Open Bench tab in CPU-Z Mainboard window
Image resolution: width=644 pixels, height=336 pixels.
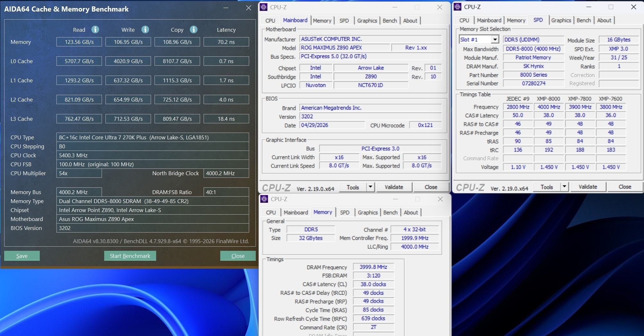tap(390, 20)
